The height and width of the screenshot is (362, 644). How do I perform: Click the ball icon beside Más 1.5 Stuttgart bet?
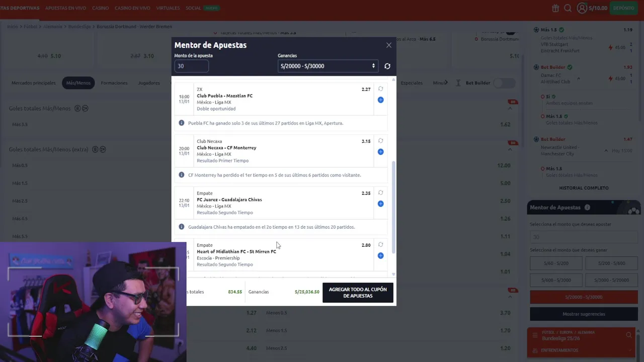coord(536,30)
